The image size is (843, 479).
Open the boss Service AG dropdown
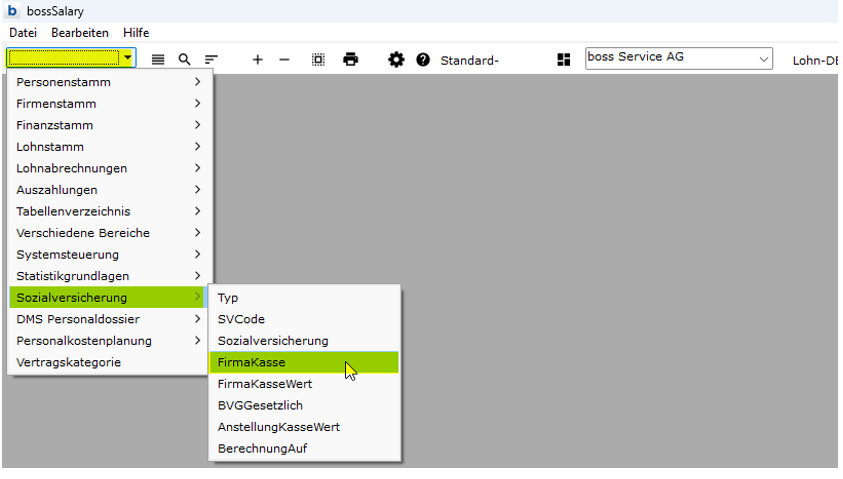(764, 59)
